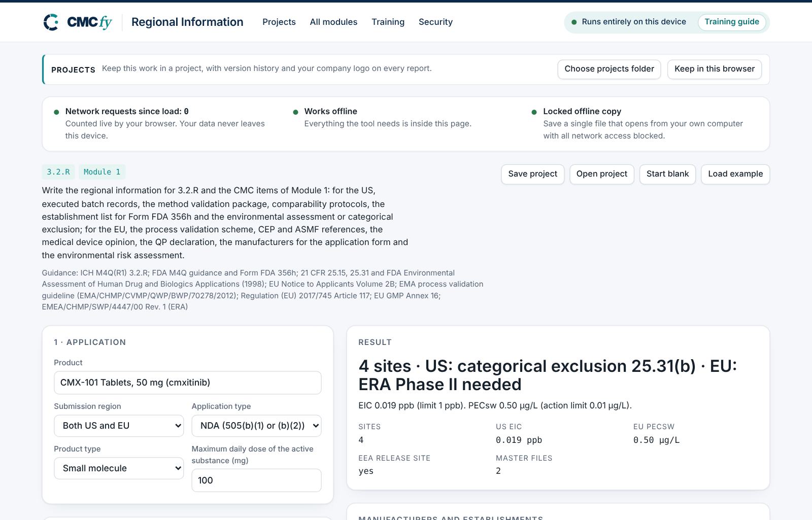Open the Projects menu item
Viewport: 812px width, 520px height.
click(x=279, y=22)
